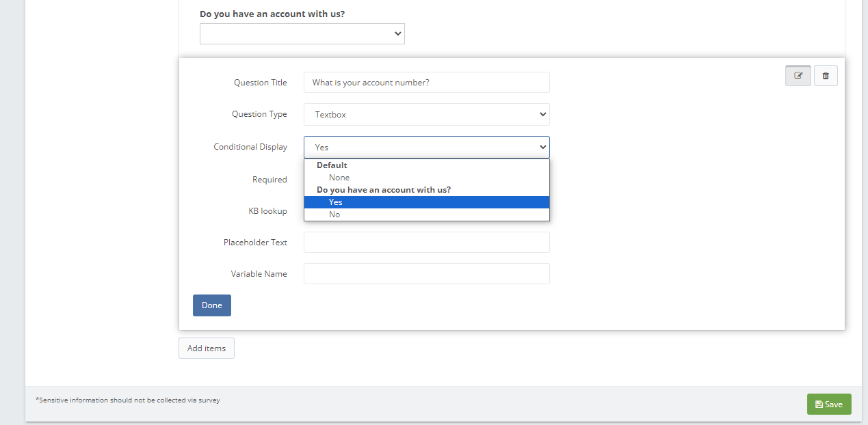Click the Add items button
This screenshot has height=425, width=868.
click(x=207, y=348)
